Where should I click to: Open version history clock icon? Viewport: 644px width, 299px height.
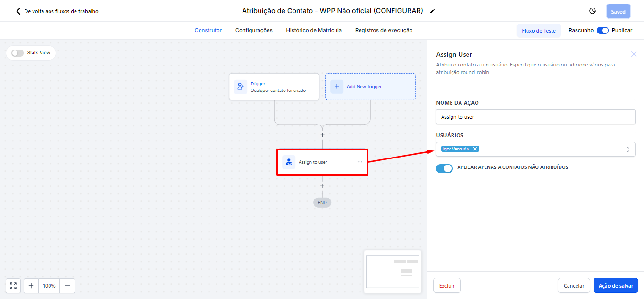(593, 11)
